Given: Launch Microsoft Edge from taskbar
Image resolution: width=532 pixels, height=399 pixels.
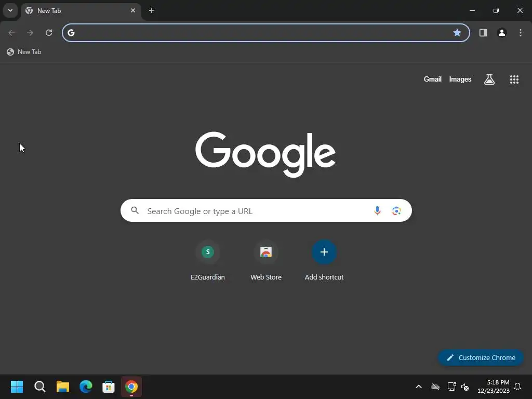Looking at the screenshot, I should [86, 387].
